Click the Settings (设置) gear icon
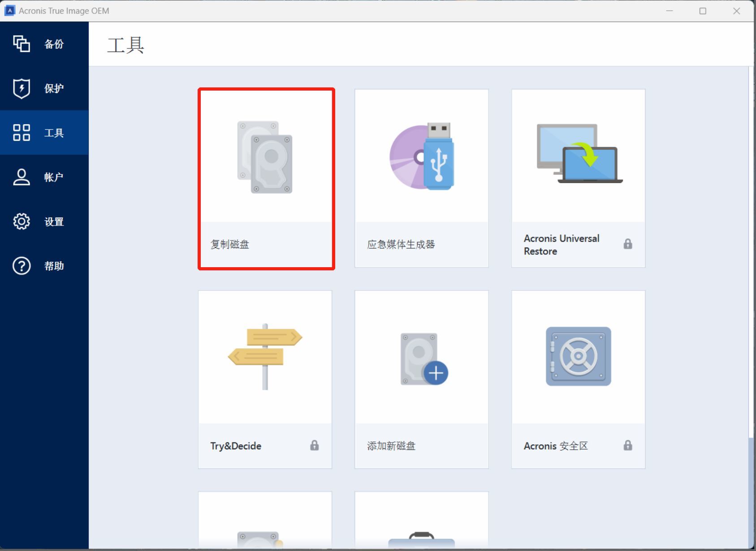756x551 pixels. tap(22, 221)
